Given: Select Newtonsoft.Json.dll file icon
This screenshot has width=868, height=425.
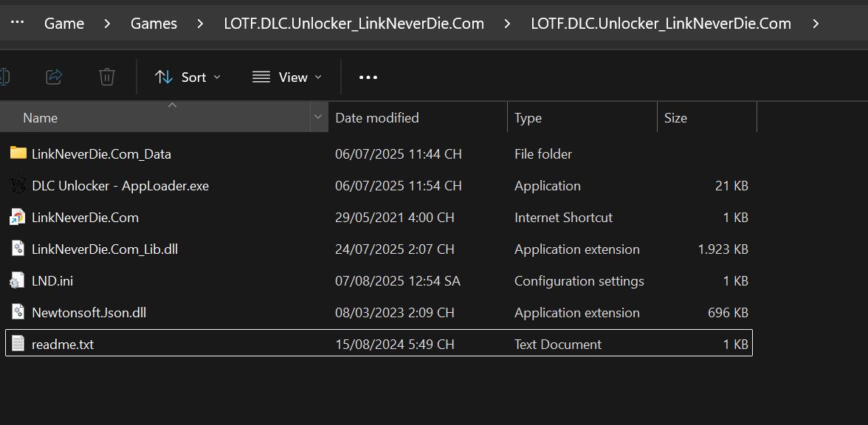Looking at the screenshot, I should coord(18,312).
